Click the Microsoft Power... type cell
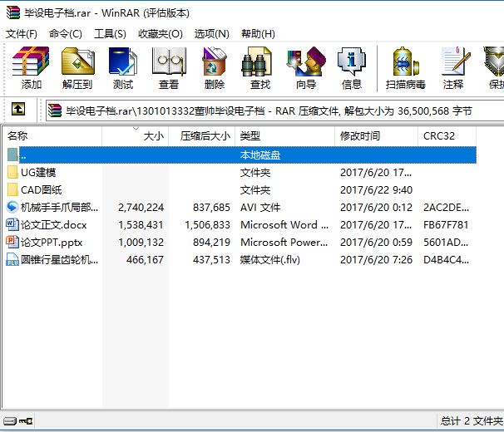Screen dimensions: 504x432 [x=284, y=242]
